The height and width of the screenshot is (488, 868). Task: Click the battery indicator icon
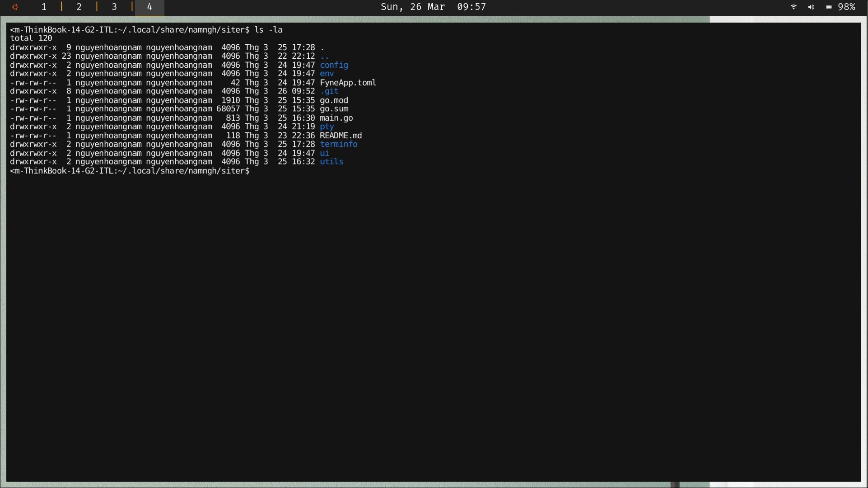tap(829, 7)
